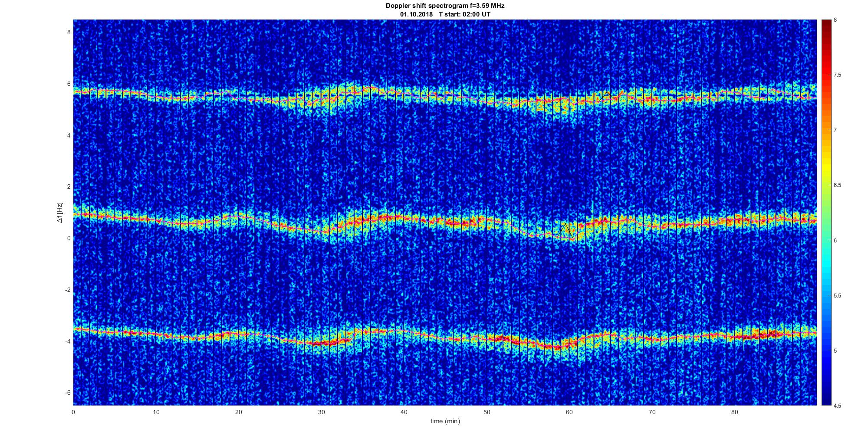The height and width of the screenshot is (435, 868).
Task: Click x-axis tick label '50'
Action: pyautogui.click(x=487, y=412)
